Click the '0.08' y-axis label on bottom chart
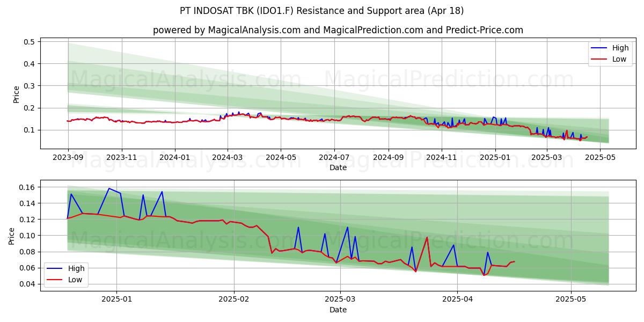 pos(27,252)
